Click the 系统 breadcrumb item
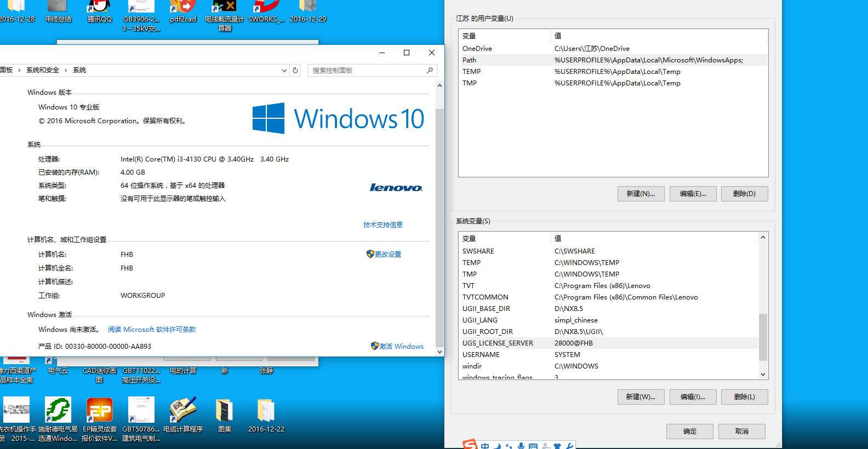This screenshot has height=449, width=868. coord(79,70)
